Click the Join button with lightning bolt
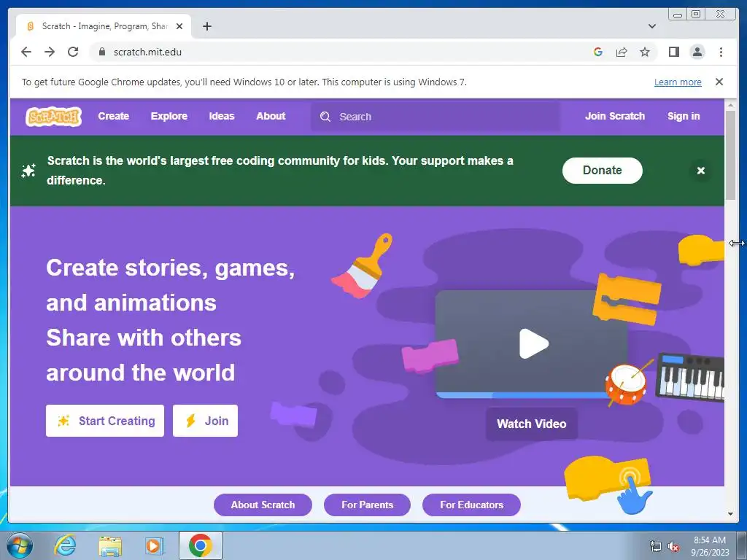747x560 pixels. pyautogui.click(x=205, y=421)
